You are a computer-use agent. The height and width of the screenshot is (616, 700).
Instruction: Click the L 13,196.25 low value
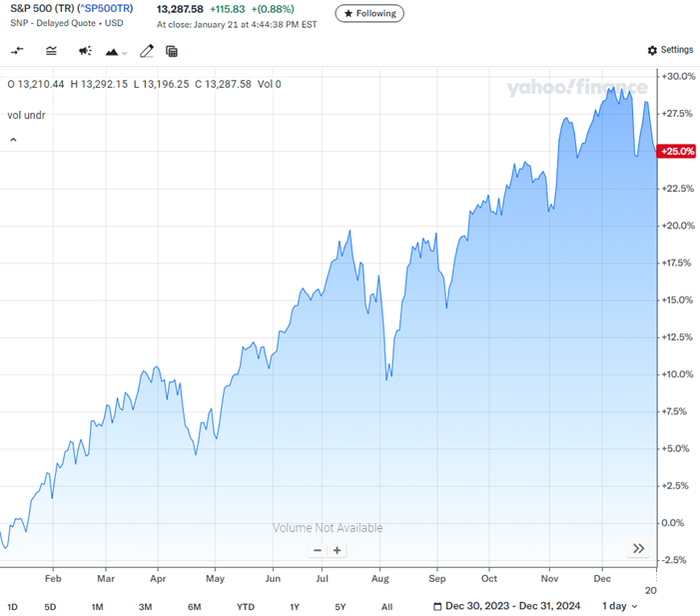(x=161, y=84)
